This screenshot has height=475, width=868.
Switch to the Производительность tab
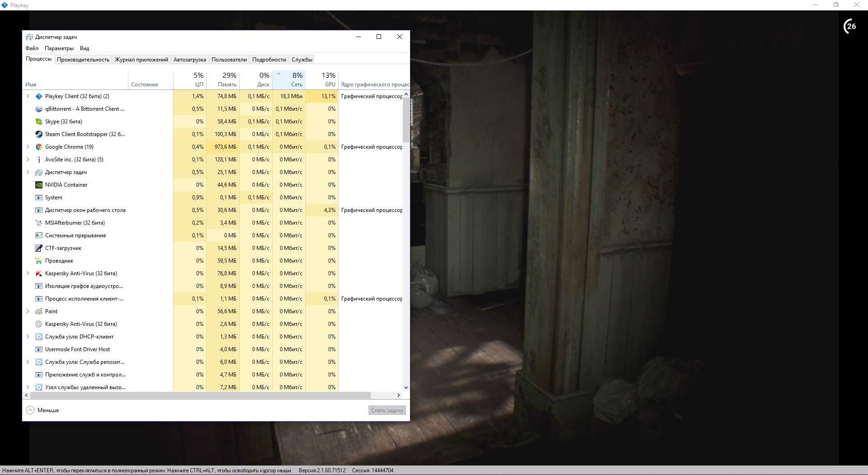(83, 60)
